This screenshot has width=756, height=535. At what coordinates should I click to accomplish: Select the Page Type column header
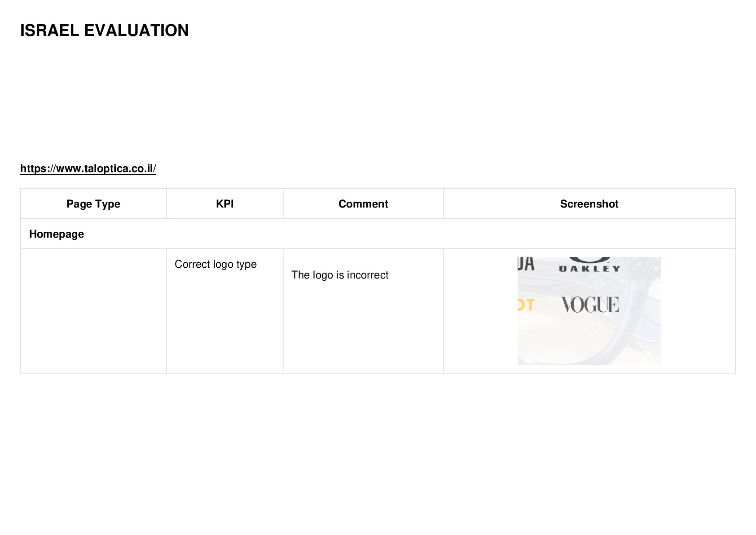pyautogui.click(x=93, y=204)
